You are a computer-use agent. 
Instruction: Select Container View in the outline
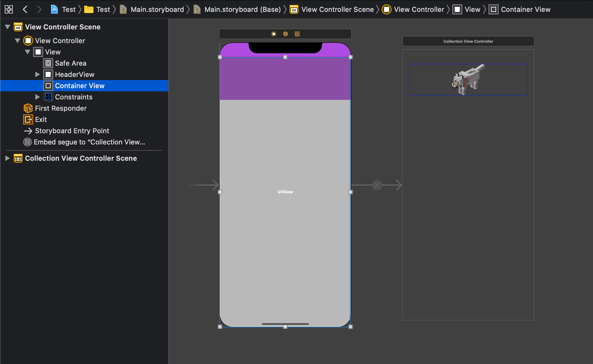click(84, 86)
